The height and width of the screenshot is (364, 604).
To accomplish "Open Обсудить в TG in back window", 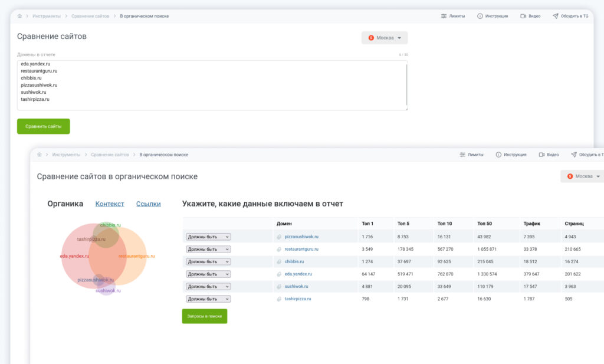I will click(x=570, y=16).
